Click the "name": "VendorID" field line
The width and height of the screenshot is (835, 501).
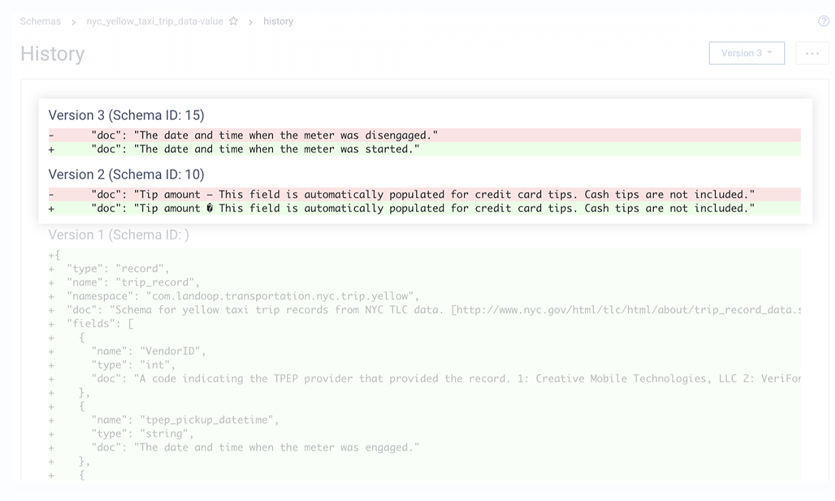point(148,351)
